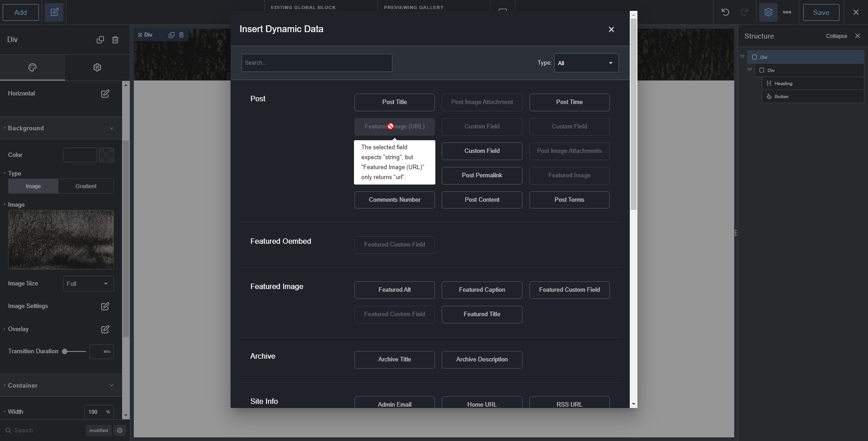Open the style palette tab icon
Image resolution: width=868 pixels, height=441 pixels.
coord(32,67)
